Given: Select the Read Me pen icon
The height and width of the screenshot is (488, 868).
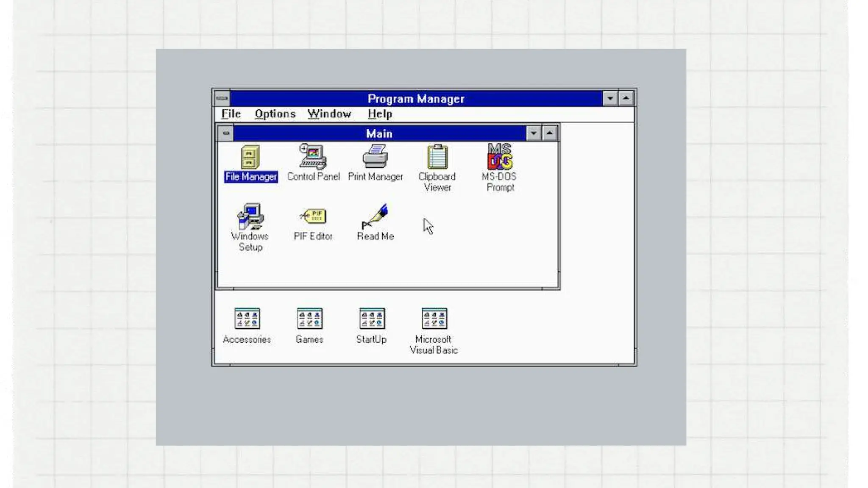Looking at the screenshot, I should [x=375, y=216].
